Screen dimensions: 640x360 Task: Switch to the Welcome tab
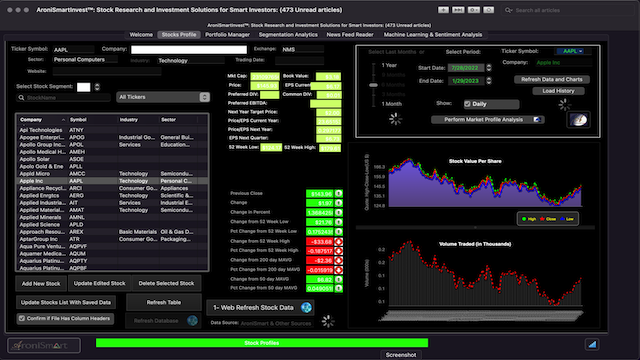[x=141, y=35]
